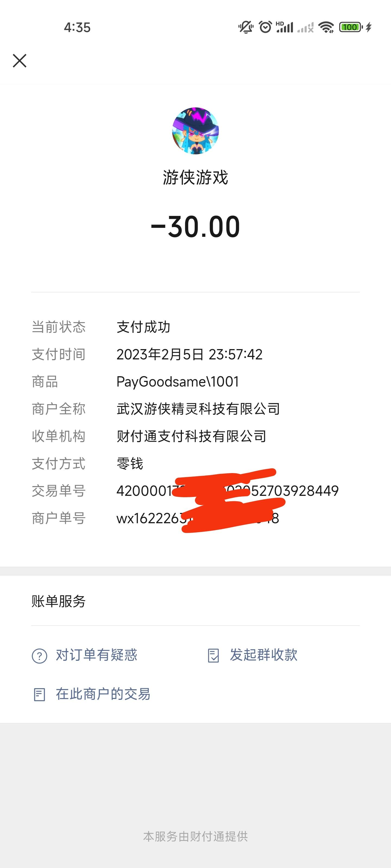Tap the 游侠游戏 merchant name
391x868 pixels.
coord(195,178)
